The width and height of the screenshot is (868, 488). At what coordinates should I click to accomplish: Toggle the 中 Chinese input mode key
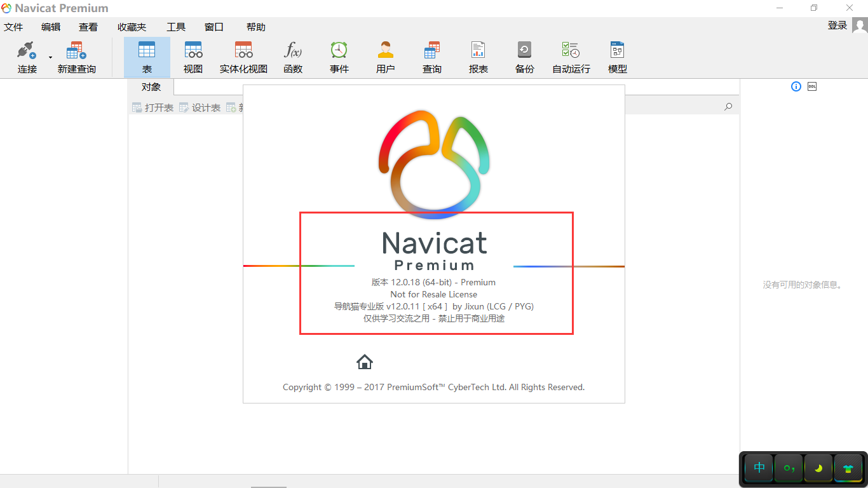tap(759, 468)
